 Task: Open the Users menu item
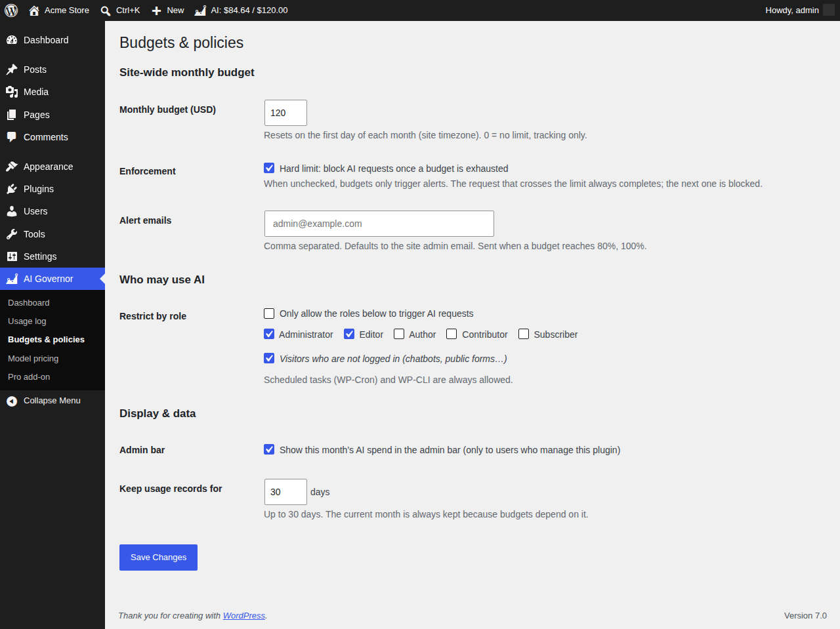coord(52,211)
